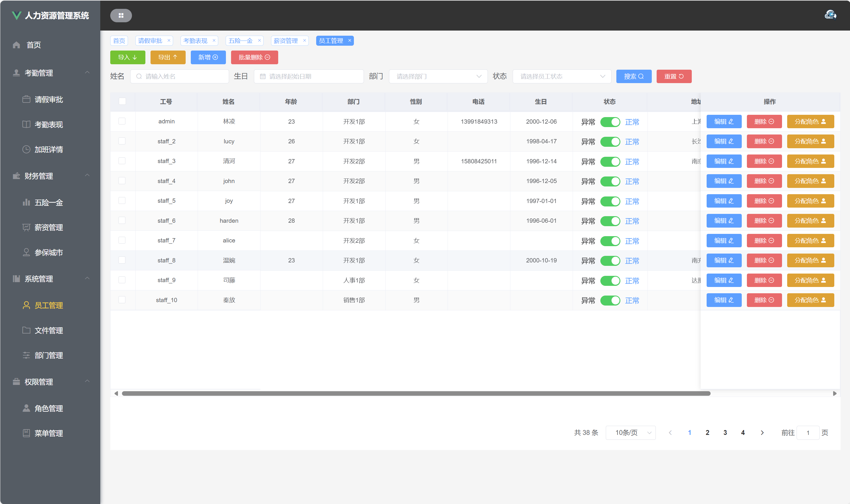Click the scrollbar left arrow under table
This screenshot has height=504, width=850.
[x=116, y=393]
